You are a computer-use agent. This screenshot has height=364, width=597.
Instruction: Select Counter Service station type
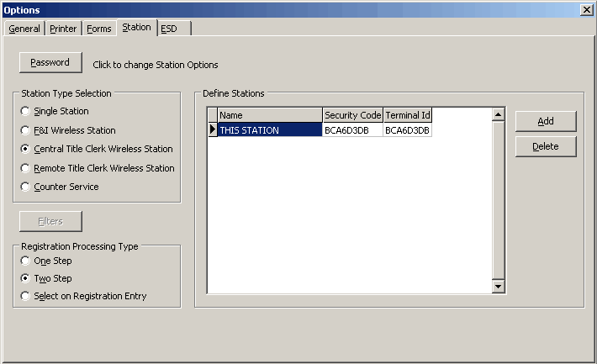coord(60,187)
